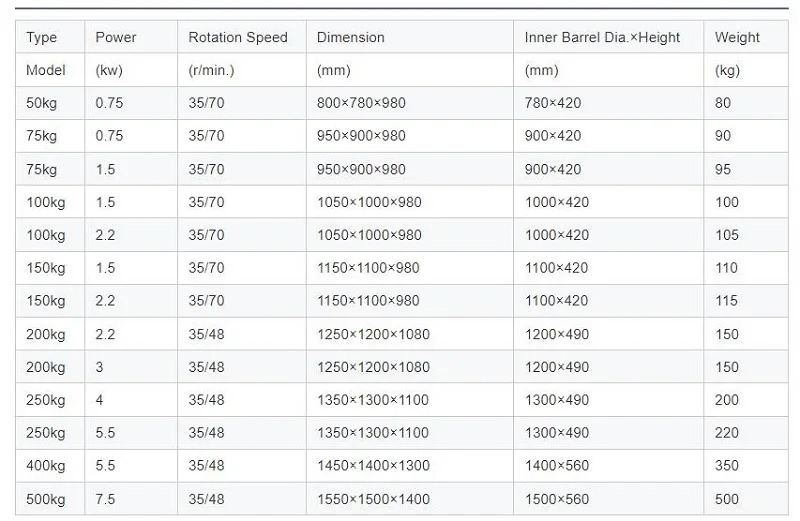Viewport: 800px width, 521px height.
Task: Click the Type column header
Action: [42, 38]
